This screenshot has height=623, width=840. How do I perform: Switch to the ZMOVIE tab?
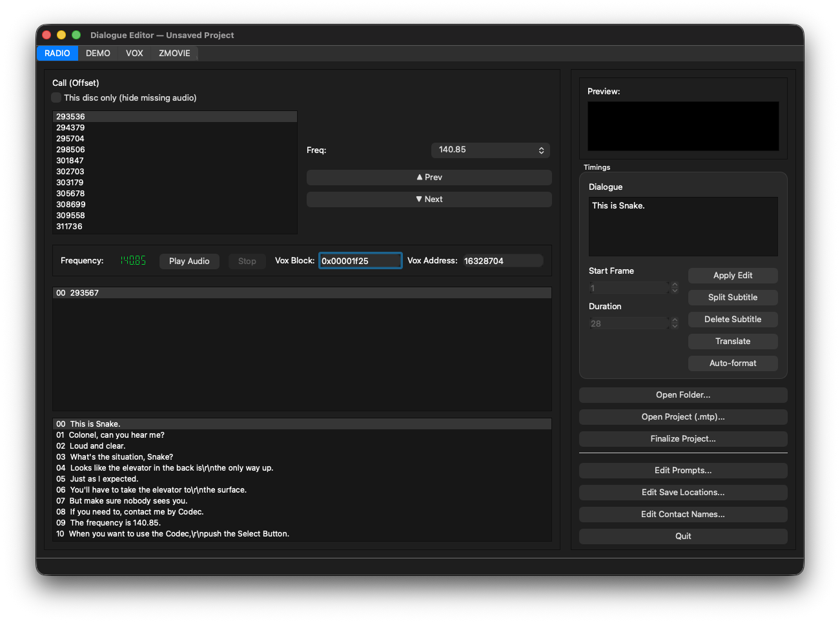(x=174, y=54)
